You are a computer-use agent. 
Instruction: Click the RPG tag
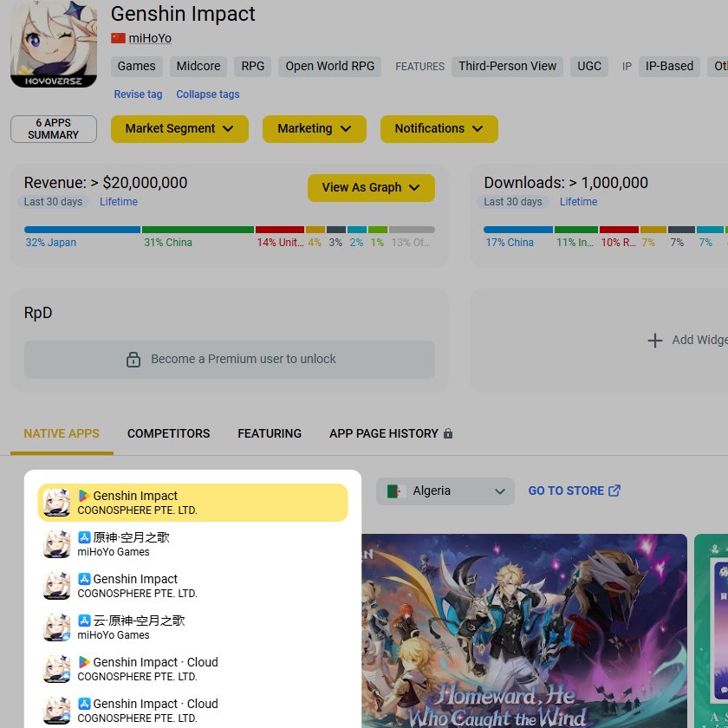click(x=252, y=67)
